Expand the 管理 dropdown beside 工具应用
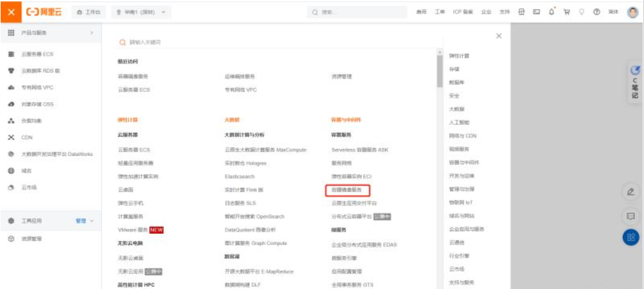This screenshot has width=644, height=289. pos(85,221)
